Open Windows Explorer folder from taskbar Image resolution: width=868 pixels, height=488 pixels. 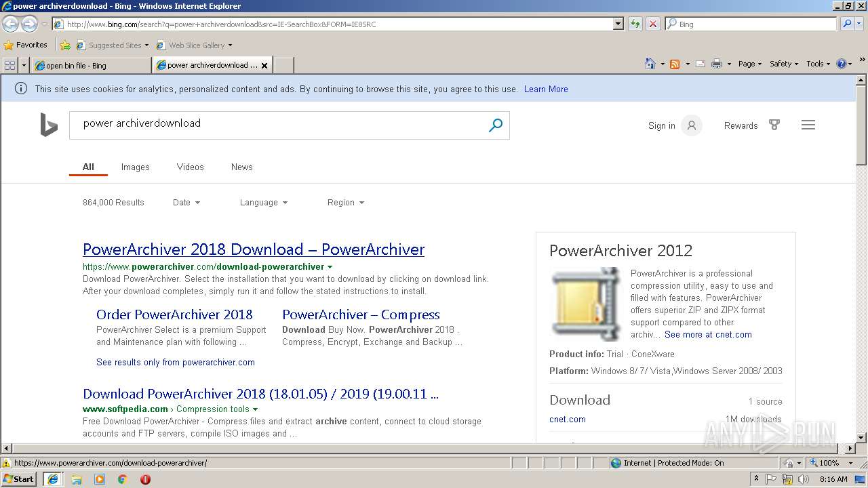click(x=77, y=479)
